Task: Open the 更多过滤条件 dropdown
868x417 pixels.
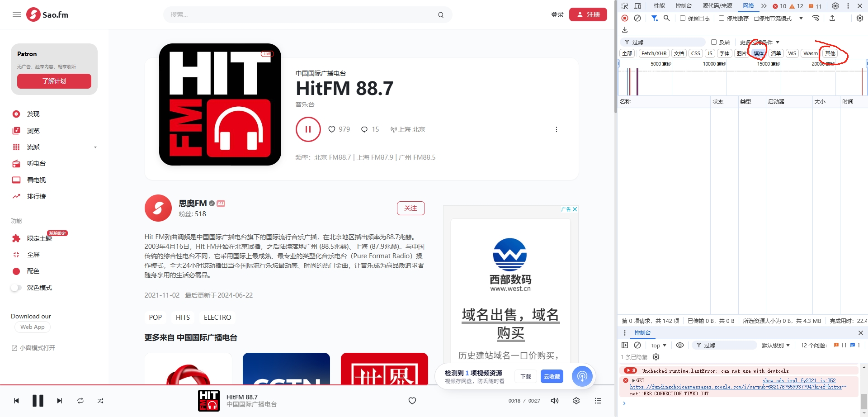Action: 759,42
